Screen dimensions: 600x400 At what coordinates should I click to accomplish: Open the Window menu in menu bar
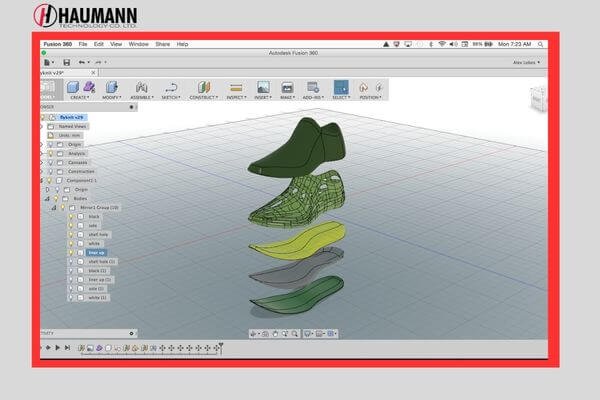pos(139,44)
